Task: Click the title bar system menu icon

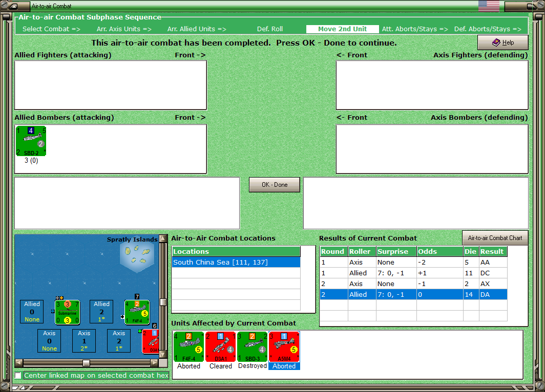Action: pyautogui.click(x=13, y=6)
